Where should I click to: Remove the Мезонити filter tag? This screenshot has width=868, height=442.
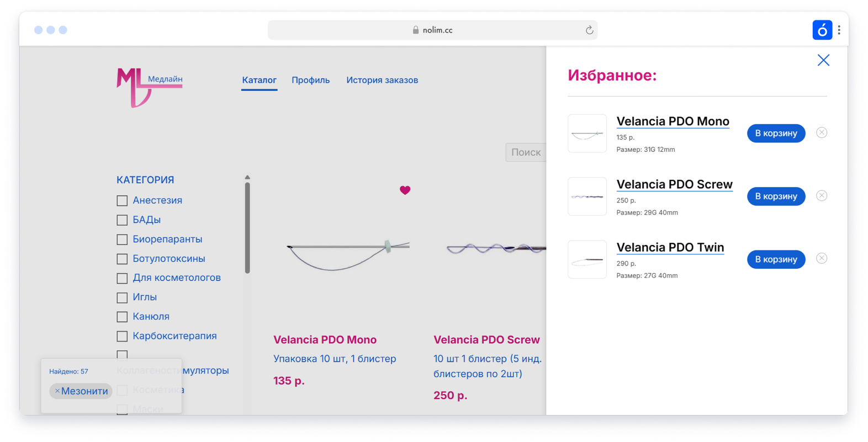coord(57,391)
